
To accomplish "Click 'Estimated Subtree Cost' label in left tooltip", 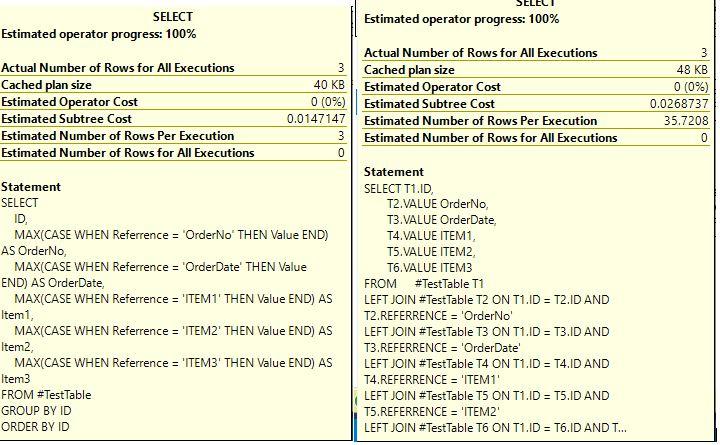I will click(x=67, y=119).
